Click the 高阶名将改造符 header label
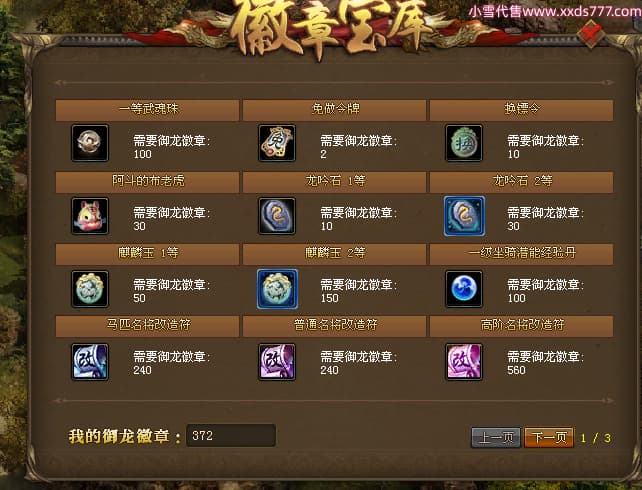The image size is (642, 490). 522,325
